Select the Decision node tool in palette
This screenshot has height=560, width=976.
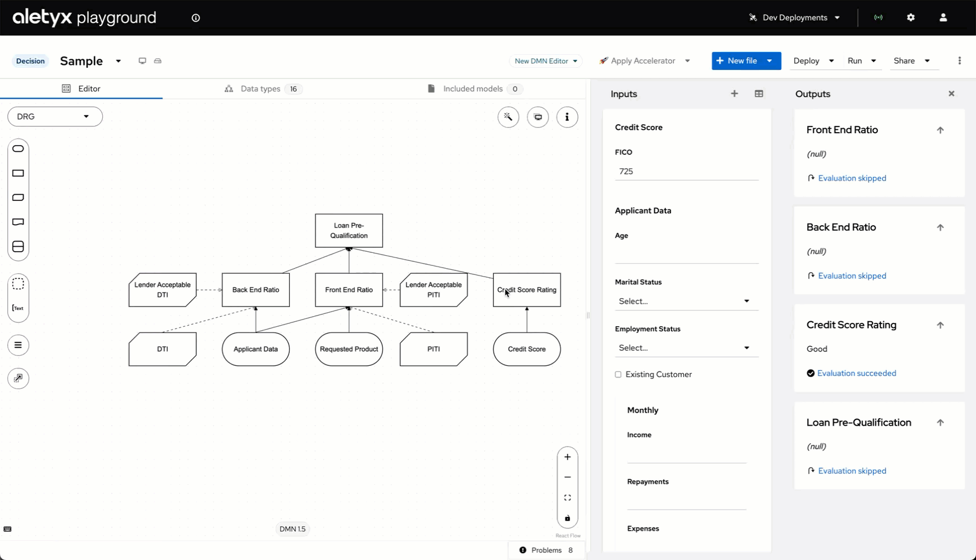point(18,173)
